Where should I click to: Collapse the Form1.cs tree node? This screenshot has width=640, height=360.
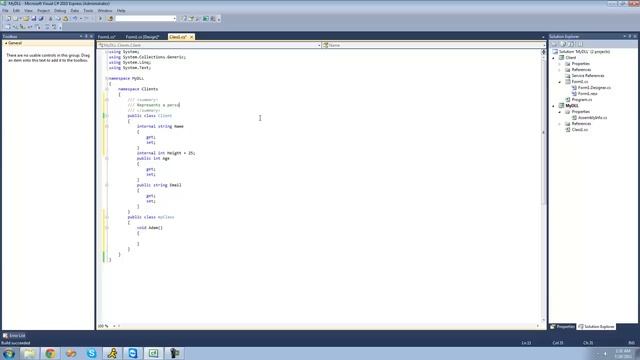click(560, 82)
